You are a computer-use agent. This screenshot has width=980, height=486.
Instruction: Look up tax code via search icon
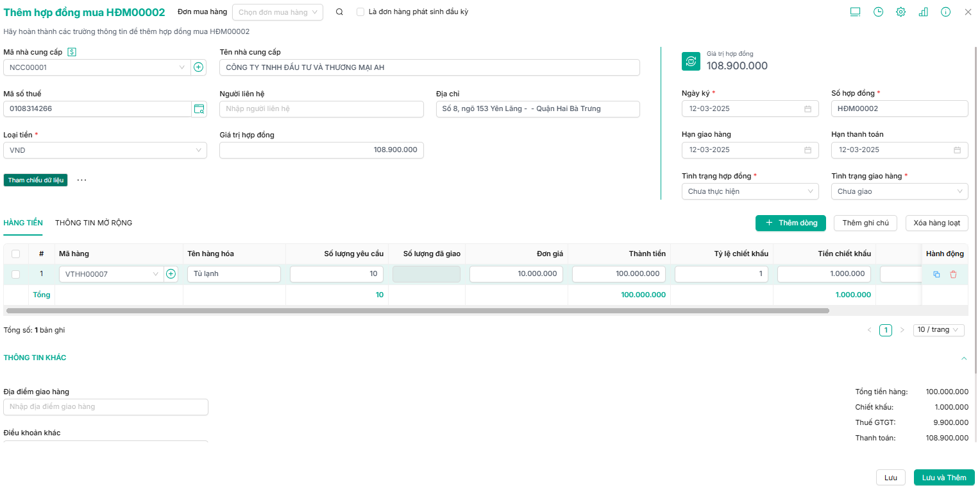[199, 109]
